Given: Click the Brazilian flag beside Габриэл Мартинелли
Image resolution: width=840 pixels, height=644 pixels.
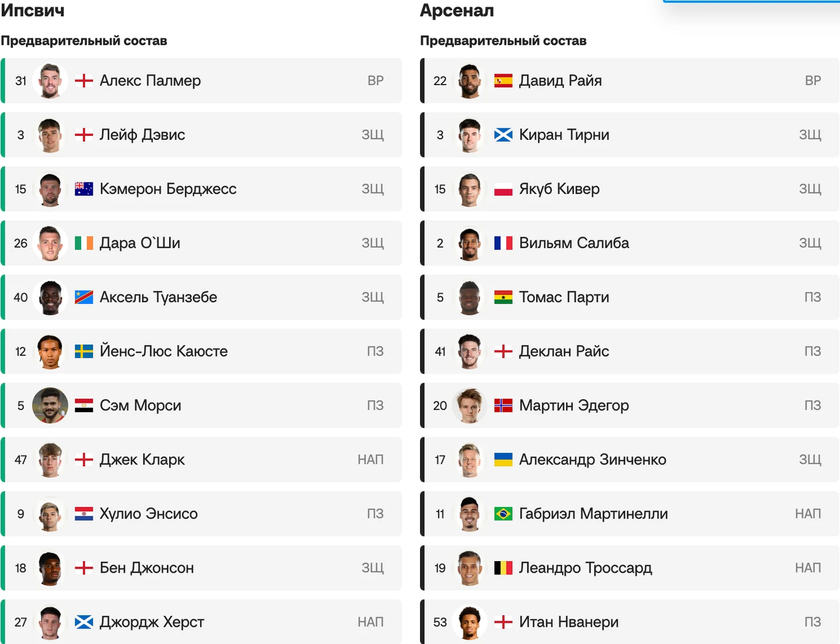Looking at the screenshot, I should 503,513.
